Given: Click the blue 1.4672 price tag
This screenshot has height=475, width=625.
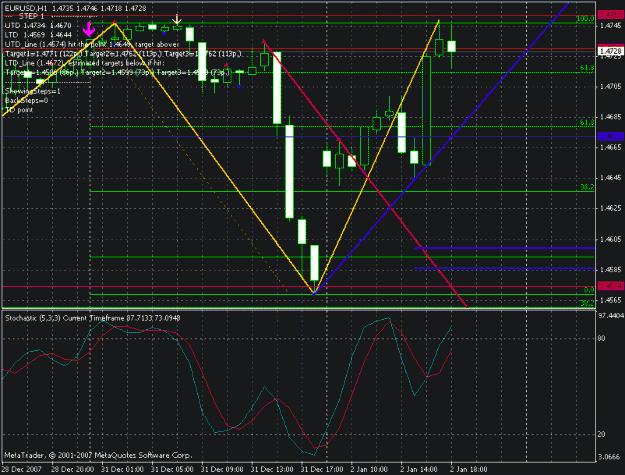Looking at the screenshot, I should tap(610, 136).
